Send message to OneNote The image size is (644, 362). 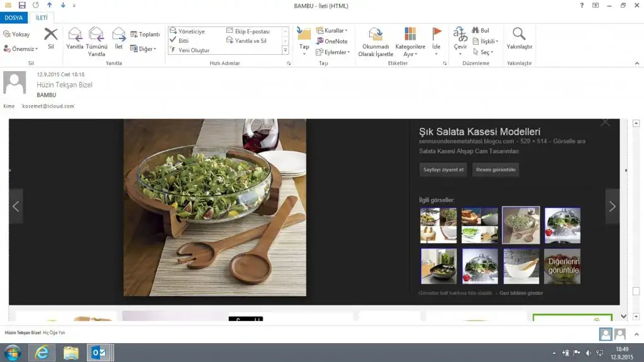click(332, 42)
